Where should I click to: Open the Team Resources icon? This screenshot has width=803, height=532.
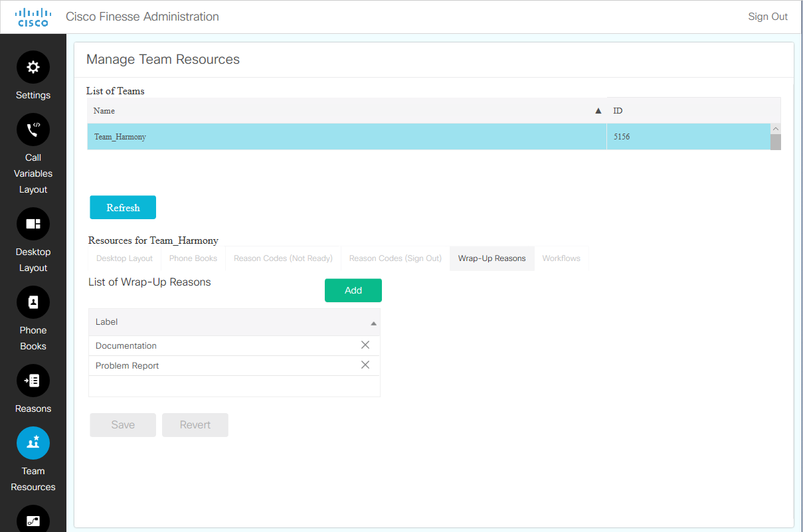coord(33,443)
